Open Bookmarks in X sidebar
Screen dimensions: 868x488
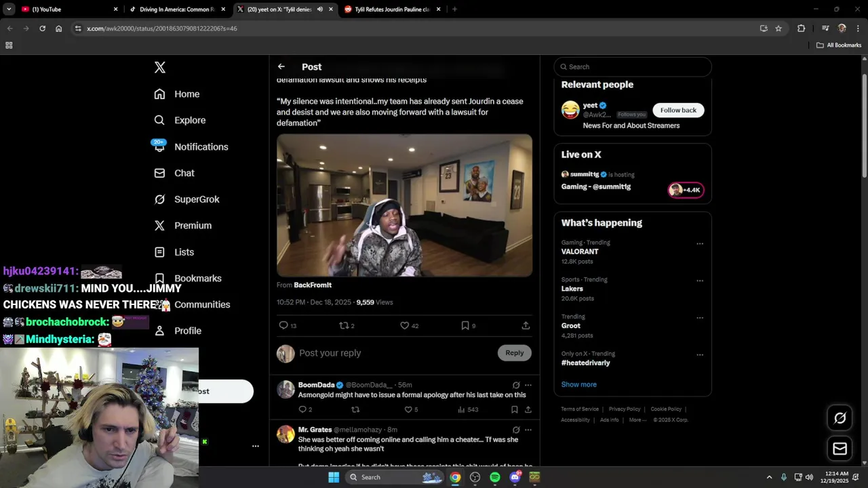coord(188,278)
